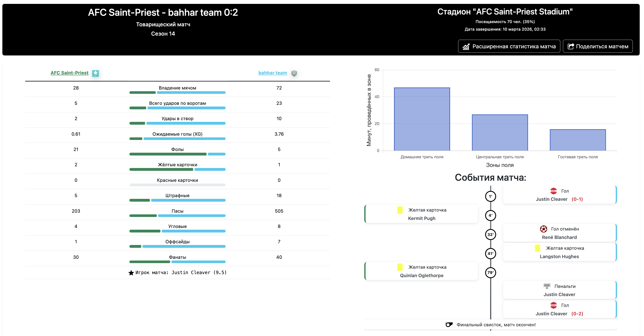Click the 79' timeline minute marker
This screenshot has height=336, width=644.
click(490, 273)
